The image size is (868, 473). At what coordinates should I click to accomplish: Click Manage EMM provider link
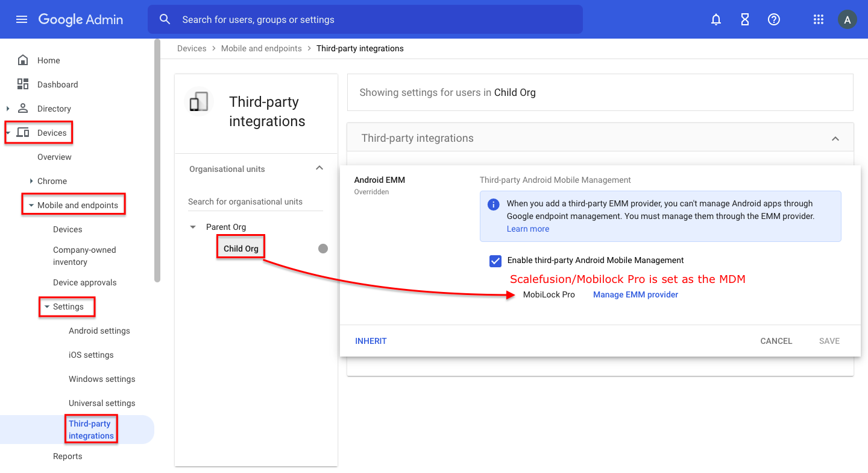coord(636,294)
